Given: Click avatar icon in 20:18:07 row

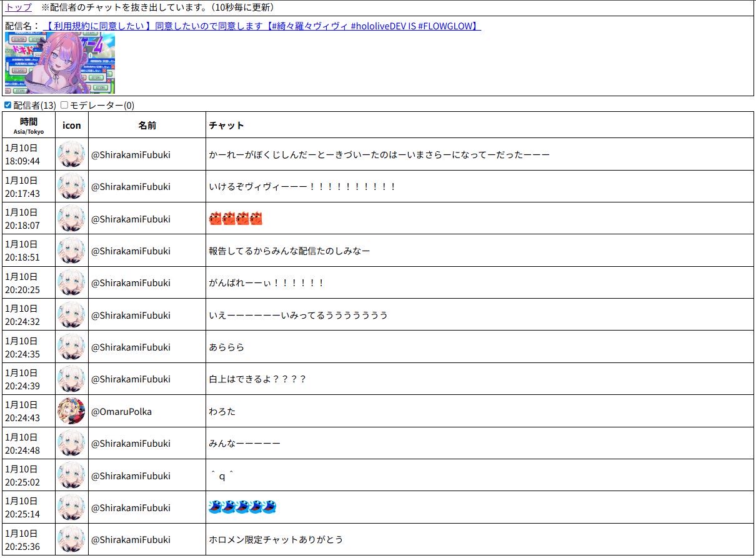Looking at the screenshot, I should 71,219.
